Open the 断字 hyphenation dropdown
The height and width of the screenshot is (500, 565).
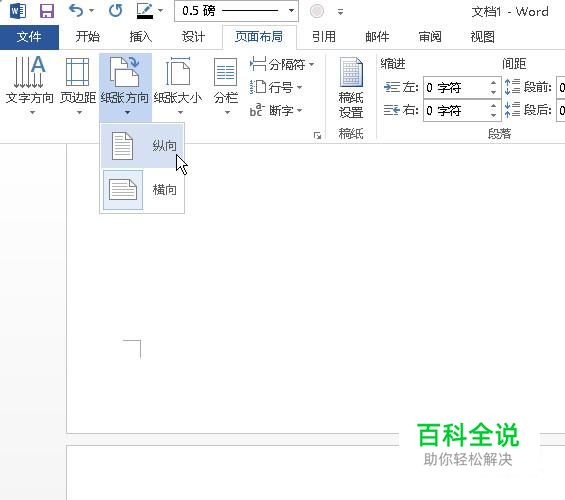[x=277, y=110]
